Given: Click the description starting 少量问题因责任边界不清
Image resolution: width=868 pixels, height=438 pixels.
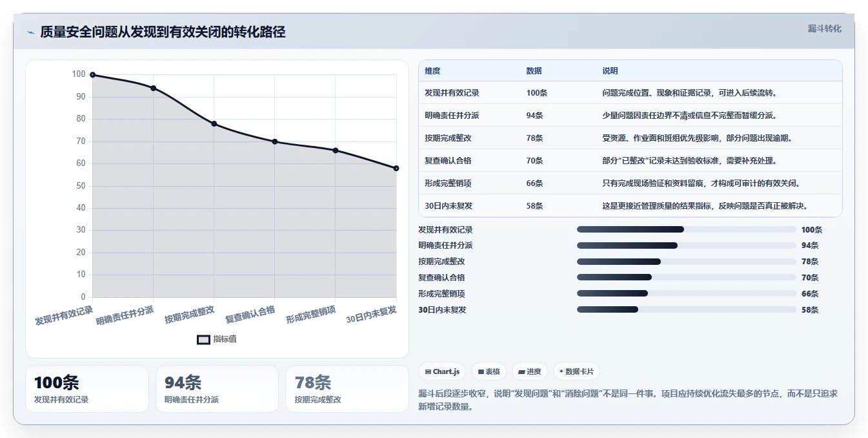Looking at the screenshot, I should [x=689, y=116].
